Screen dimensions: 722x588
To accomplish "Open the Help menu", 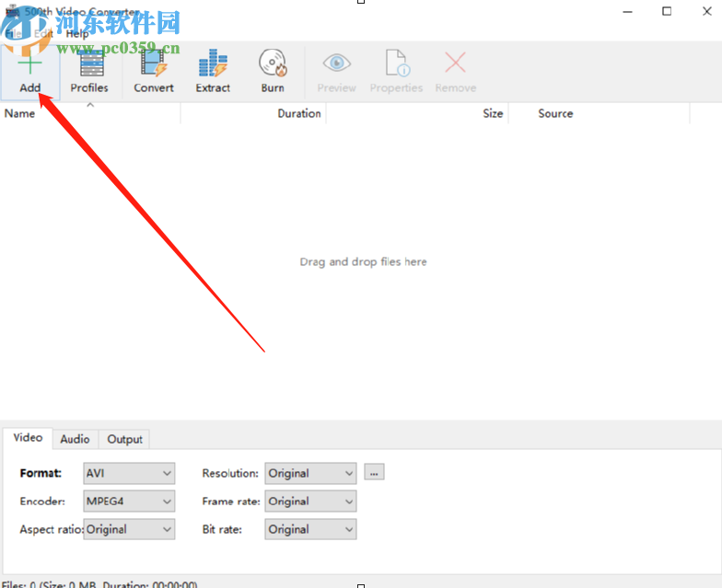I will pyautogui.click(x=77, y=33).
